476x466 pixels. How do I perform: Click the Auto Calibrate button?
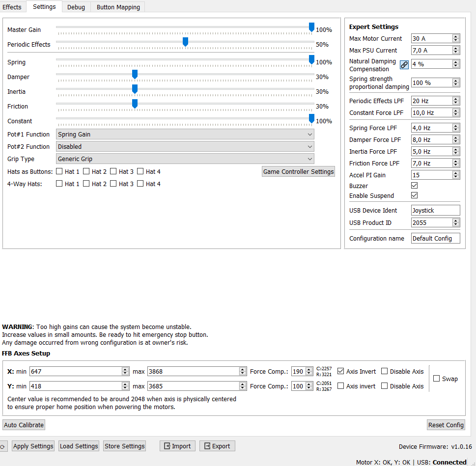tap(24, 425)
